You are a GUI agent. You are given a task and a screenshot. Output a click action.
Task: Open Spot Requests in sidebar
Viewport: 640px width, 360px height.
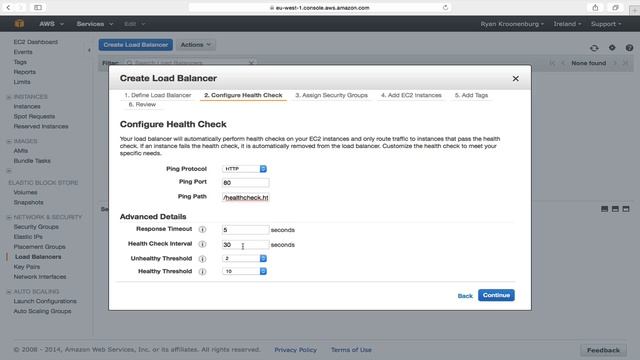pos(34,116)
